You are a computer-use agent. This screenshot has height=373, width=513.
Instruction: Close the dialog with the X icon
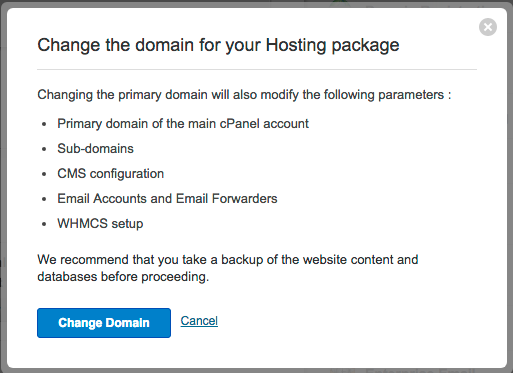[488, 27]
